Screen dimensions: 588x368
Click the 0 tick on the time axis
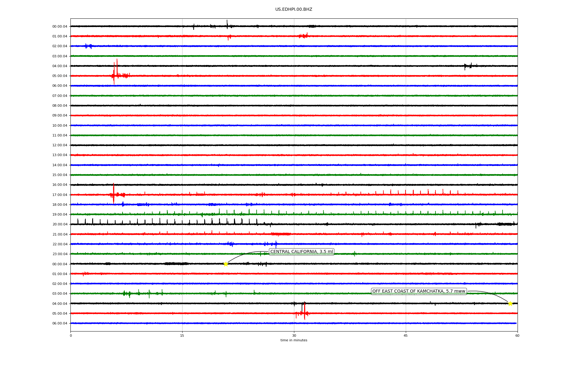[x=71, y=335]
